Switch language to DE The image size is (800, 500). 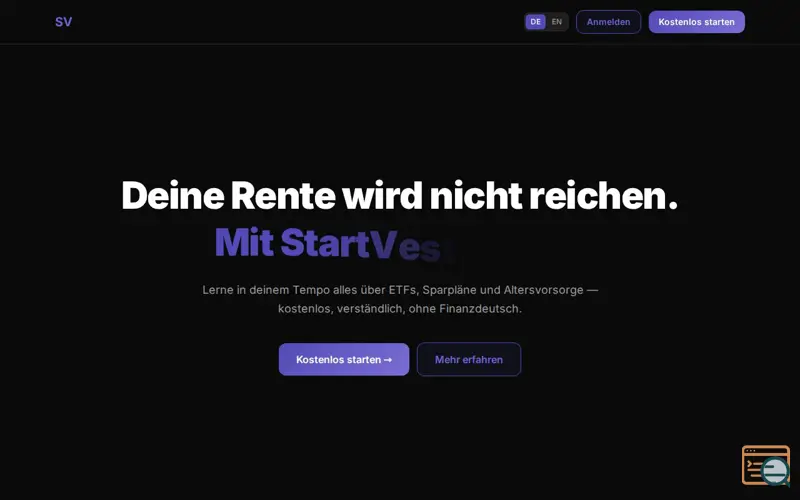click(535, 22)
